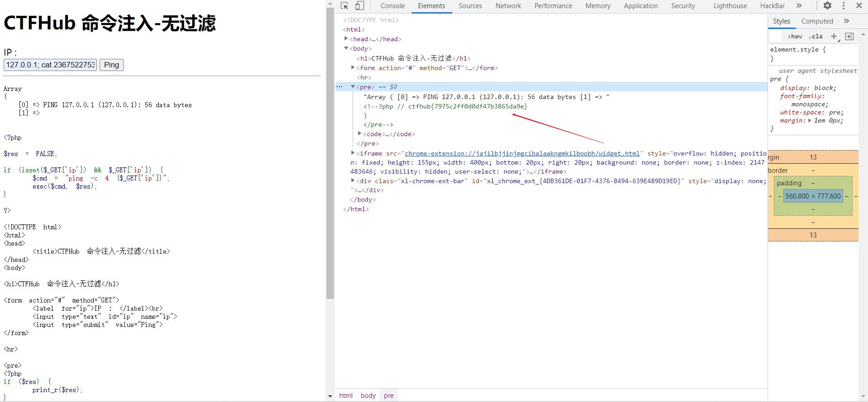The image size is (868, 402).
Task: Expand the form action node
Action: pos(353,68)
